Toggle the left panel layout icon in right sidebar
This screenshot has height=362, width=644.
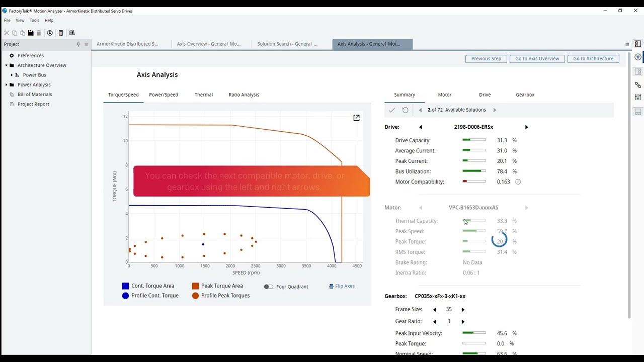coord(638,44)
